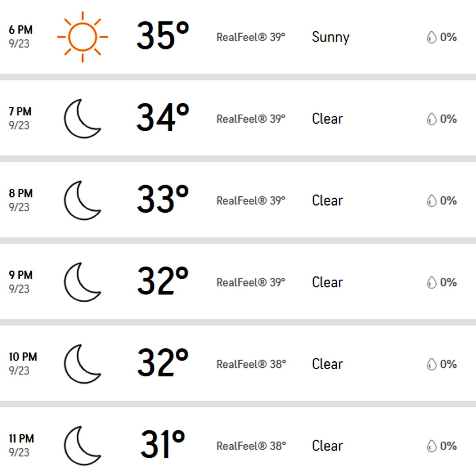Click the moon icon for 7 PM

[82, 119]
